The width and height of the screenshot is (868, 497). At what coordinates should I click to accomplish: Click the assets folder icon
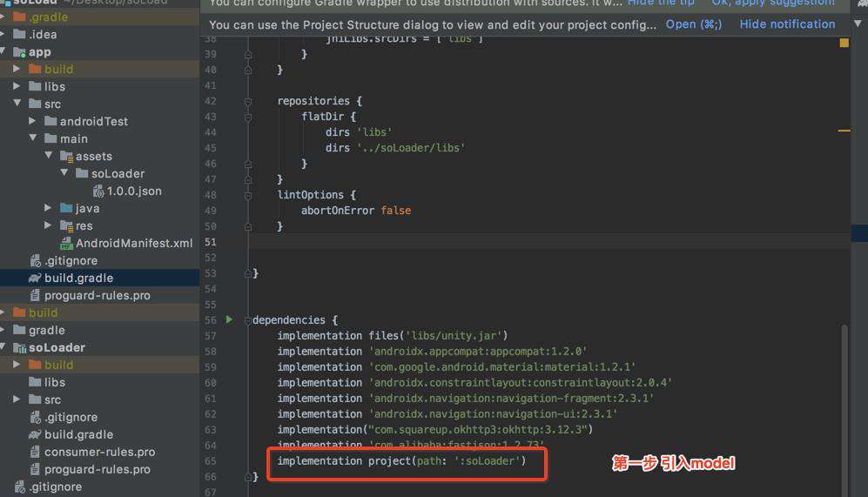point(66,156)
